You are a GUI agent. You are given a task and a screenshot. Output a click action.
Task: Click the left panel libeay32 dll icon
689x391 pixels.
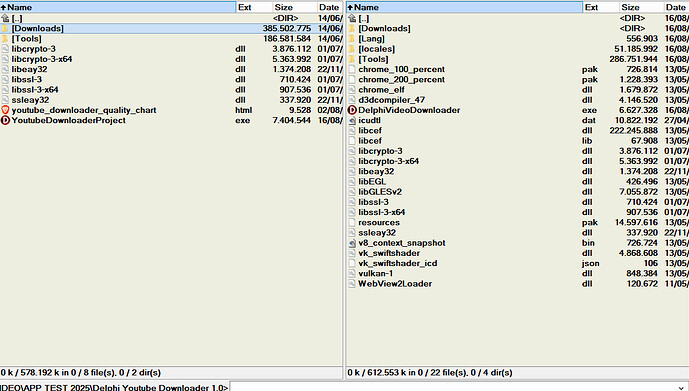[x=5, y=69]
